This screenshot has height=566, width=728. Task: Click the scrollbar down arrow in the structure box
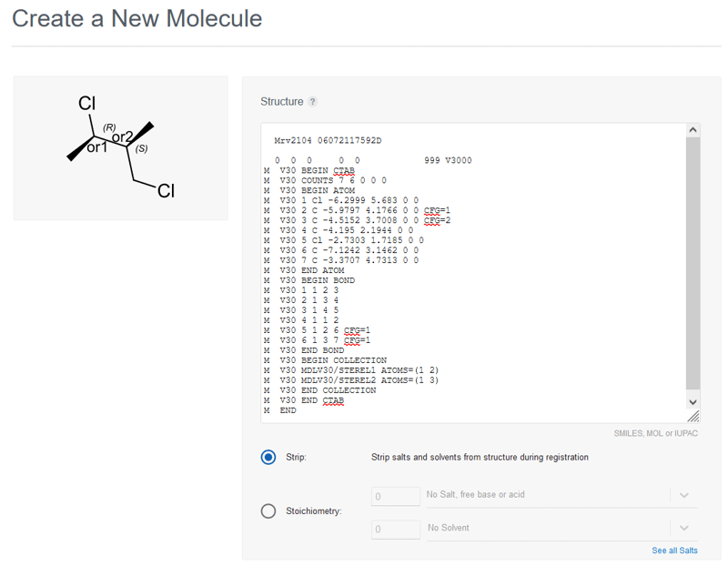coord(693,401)
